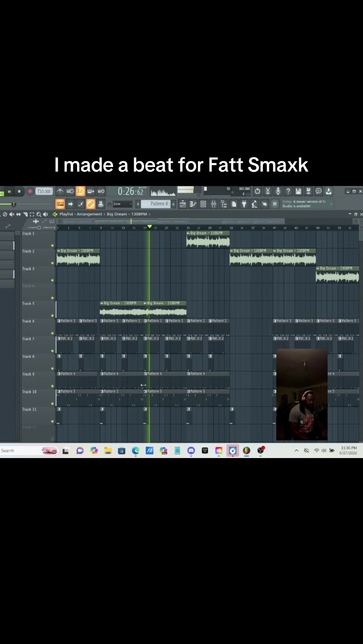The image size is (363, 644).
Task: Open the content shop cart icon
Action: [x=275, y=204]
